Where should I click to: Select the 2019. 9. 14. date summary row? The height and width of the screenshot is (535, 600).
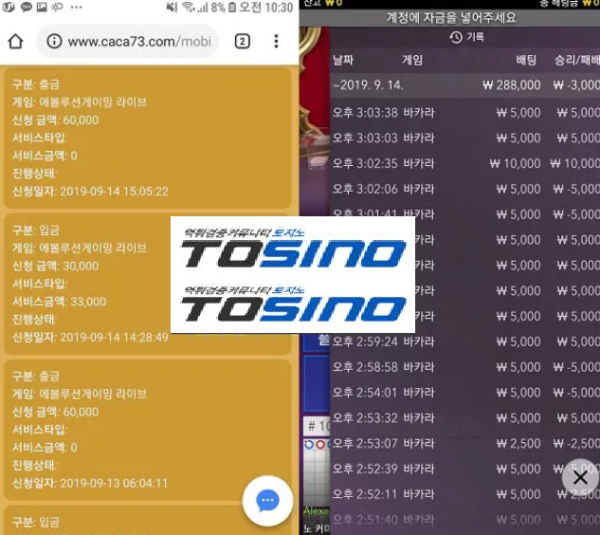click(x=465, y=85)
